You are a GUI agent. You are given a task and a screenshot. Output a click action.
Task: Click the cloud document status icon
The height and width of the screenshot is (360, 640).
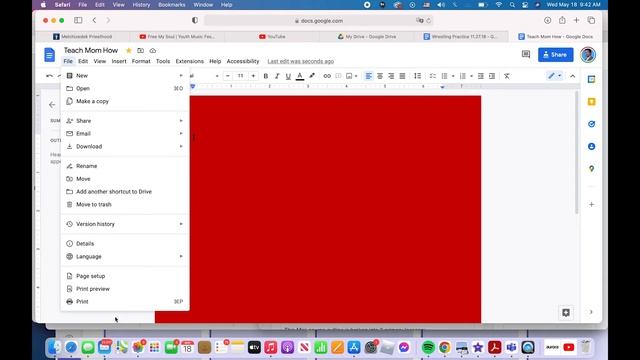click(x=153, y=51)
